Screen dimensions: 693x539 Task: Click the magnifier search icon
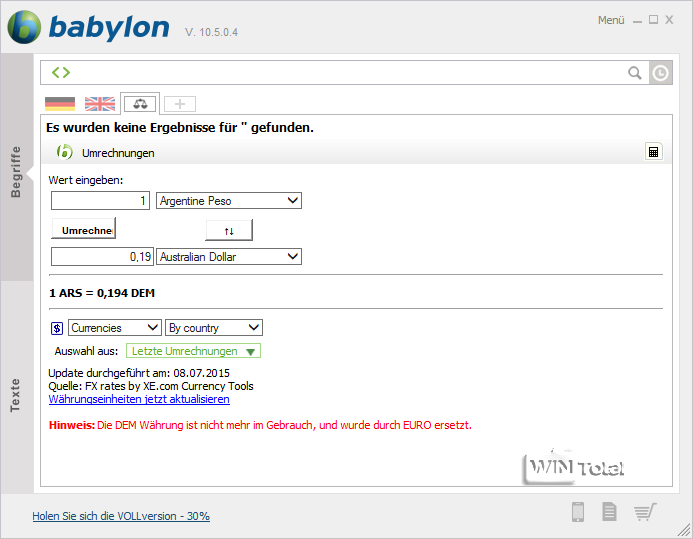pos(635,73)
